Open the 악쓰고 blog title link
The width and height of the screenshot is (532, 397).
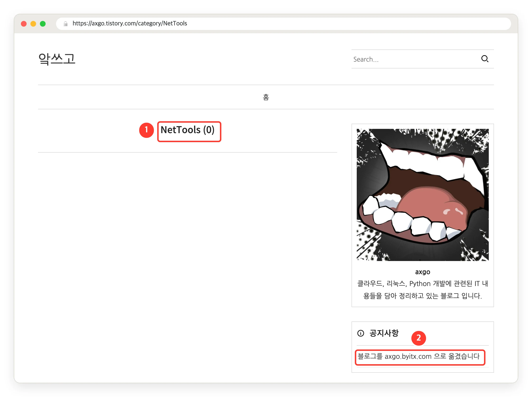pos(57,59)
